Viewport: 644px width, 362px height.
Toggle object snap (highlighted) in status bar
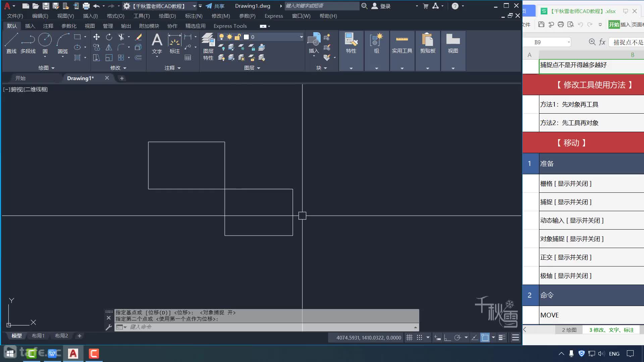(x=485, y=338)
